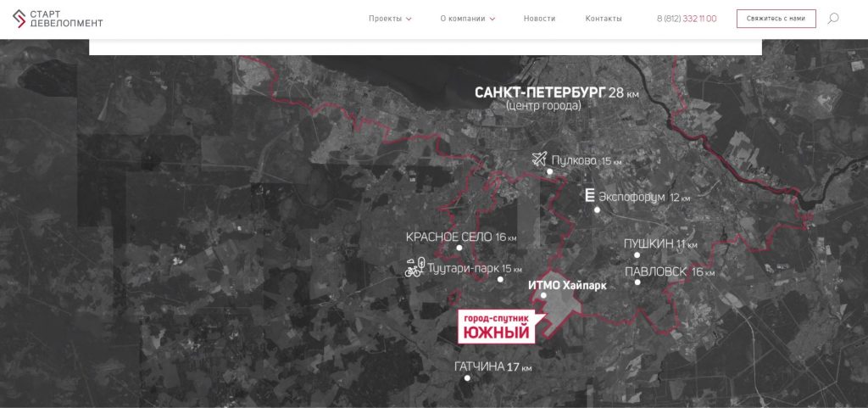Viewport: 868px width, 408px height.
Task: Click the ИТМО Хайпарк map marker dot
Action: tap(543, 295)
